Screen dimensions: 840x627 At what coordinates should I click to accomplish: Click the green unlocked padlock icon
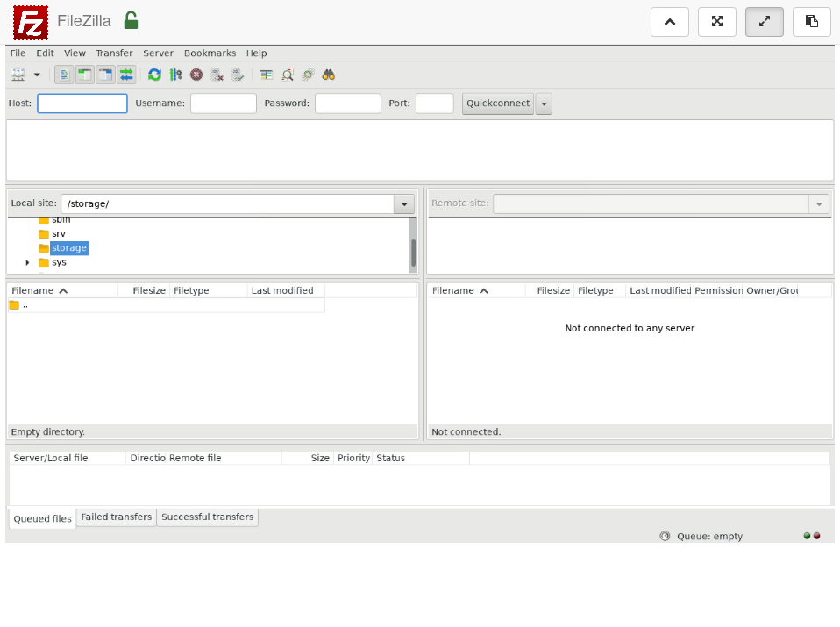pyautogui.click(x=131, y=20)
